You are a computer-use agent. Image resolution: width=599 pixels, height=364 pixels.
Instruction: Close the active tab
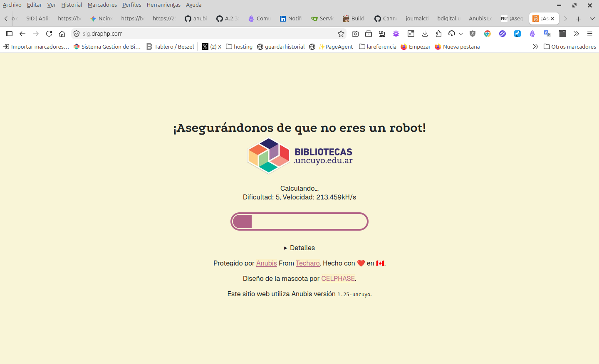[552, 19]
